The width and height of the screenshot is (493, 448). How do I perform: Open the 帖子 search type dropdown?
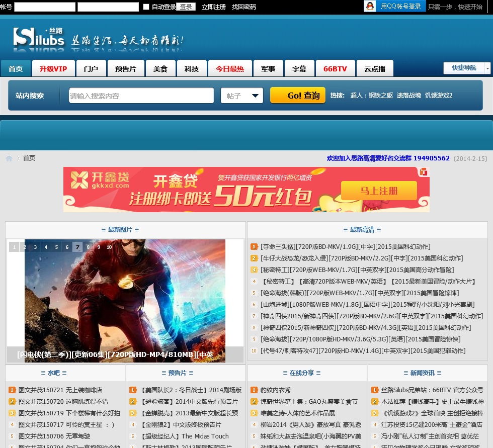pos(242,96)
